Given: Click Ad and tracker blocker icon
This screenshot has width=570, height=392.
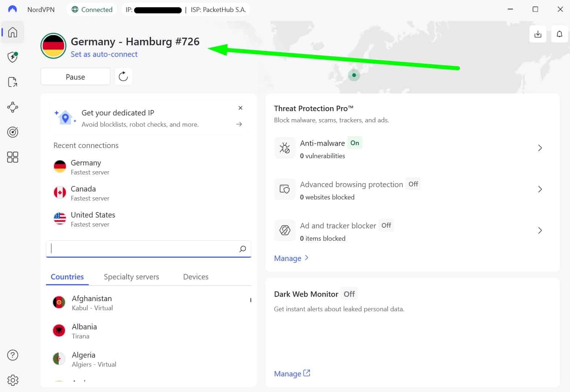Looking at the screenshot, I should (285, 230).
